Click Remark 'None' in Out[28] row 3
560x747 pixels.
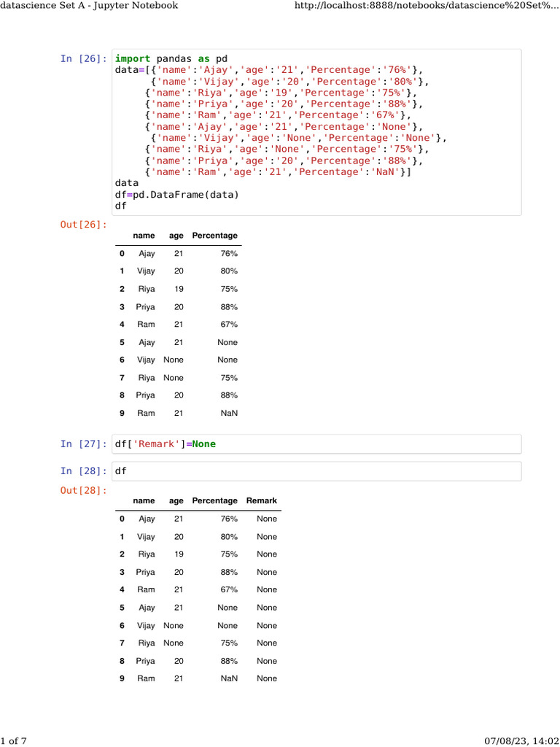coord(267,572)
